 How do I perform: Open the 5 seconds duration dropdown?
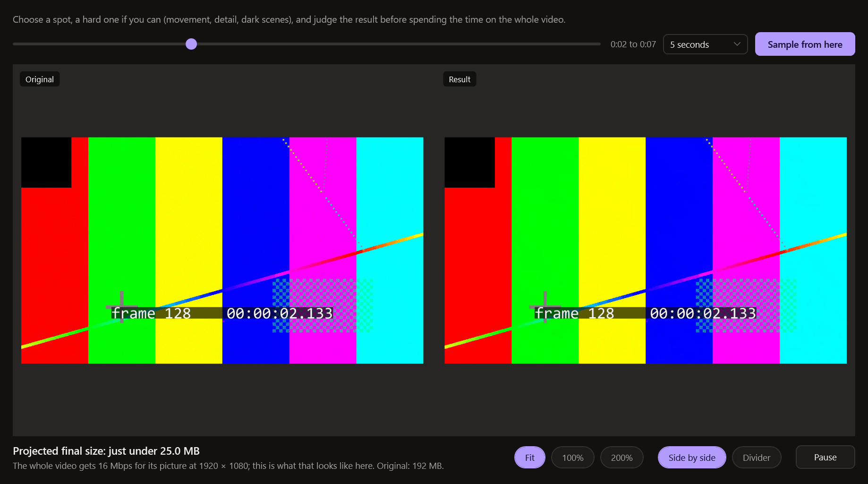click(705, 44)
